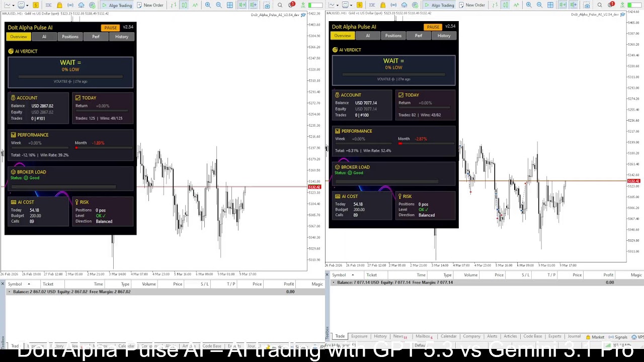Switch to Exposure tab in right Toolbox
This screenshot has height=362, width=644.
(359, 336)
